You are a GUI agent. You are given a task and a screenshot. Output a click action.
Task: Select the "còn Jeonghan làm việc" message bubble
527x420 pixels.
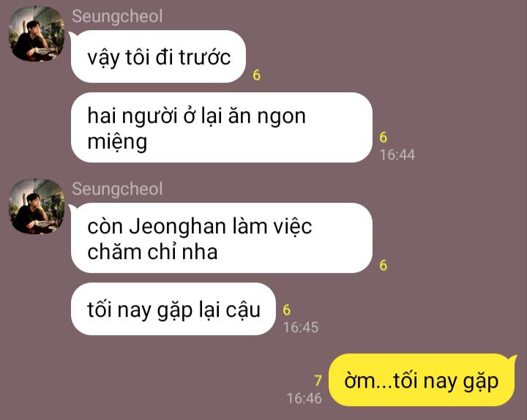coord(222,238)
